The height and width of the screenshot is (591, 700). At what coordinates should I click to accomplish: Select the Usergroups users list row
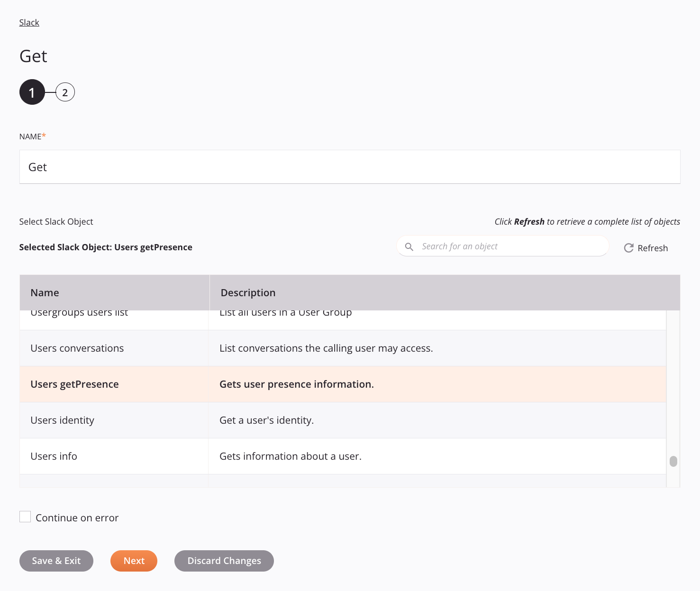tap(343, 320)
